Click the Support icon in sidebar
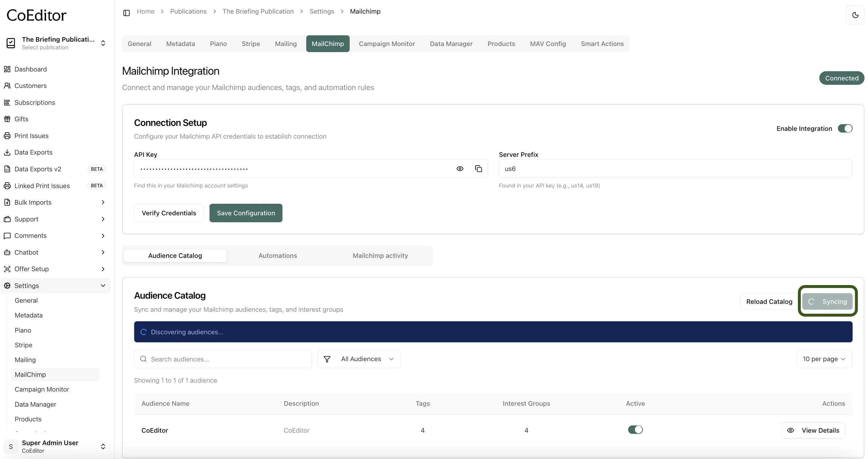 [x=7, y=219]
